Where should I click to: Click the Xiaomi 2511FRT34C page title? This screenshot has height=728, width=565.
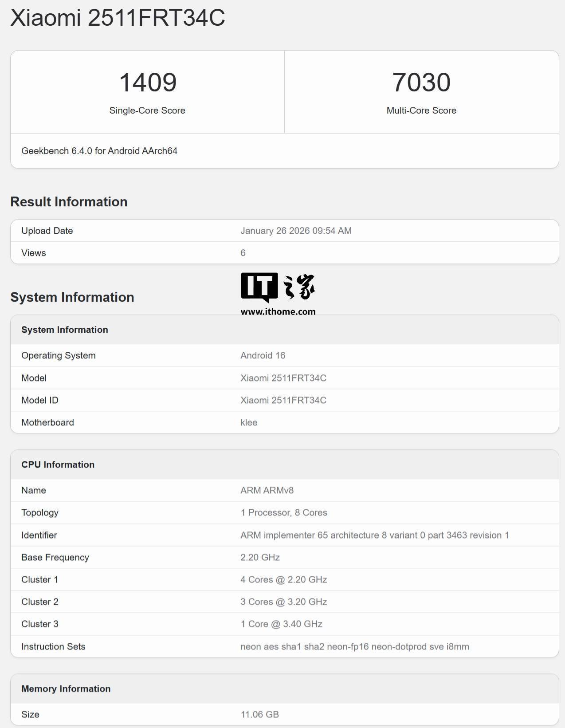118,18
